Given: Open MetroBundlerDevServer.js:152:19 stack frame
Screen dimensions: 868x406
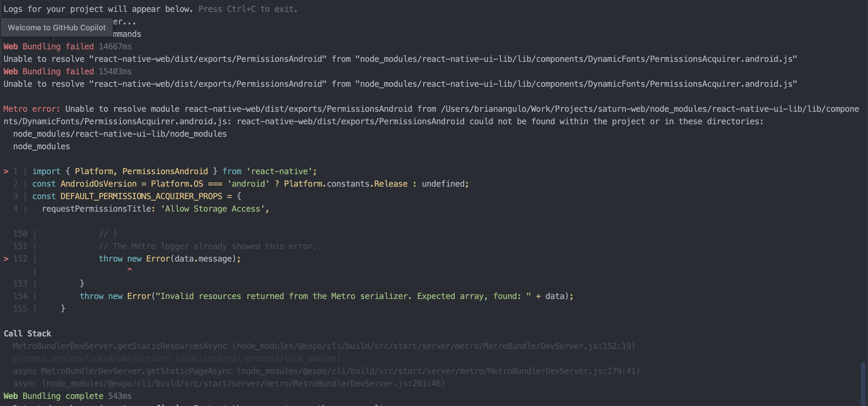Looking at the screenshot, I should click(x=323, y=346).
